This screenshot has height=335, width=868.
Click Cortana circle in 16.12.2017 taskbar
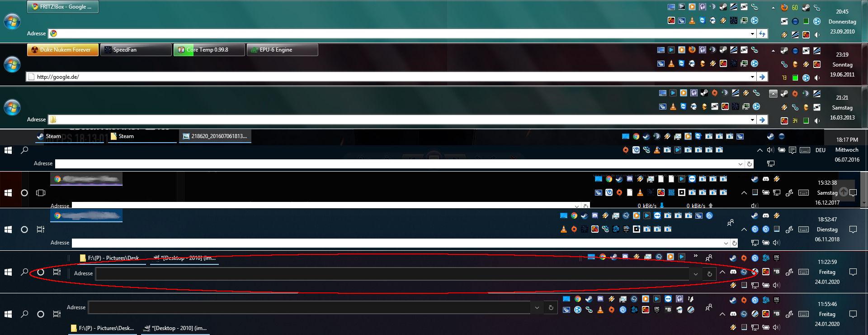(24, 193)
